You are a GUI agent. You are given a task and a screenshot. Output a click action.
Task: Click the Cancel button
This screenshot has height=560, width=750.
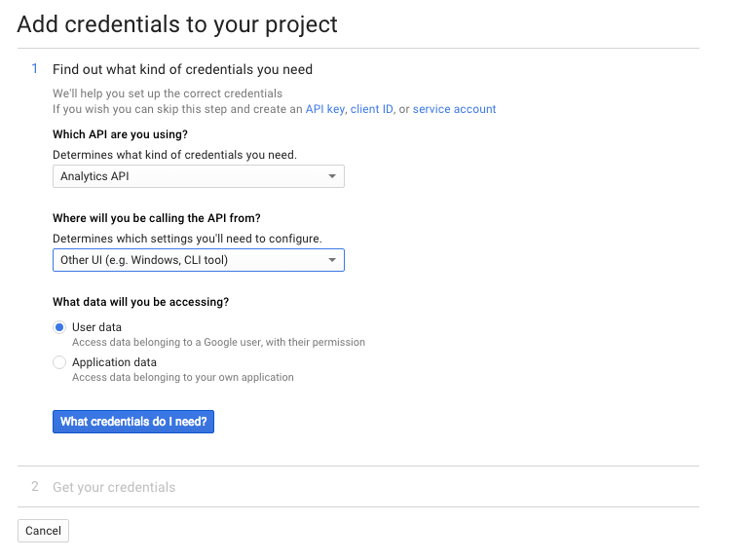click(43, 531)
